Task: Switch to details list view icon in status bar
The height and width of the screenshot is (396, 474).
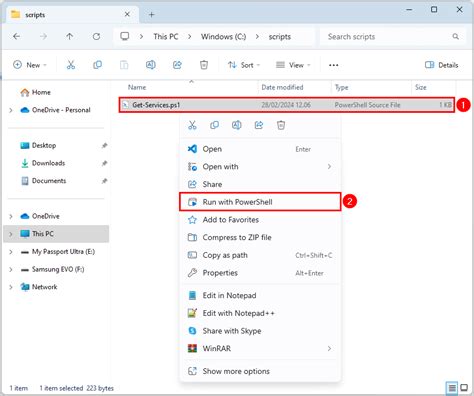Action: click(452, 388)
